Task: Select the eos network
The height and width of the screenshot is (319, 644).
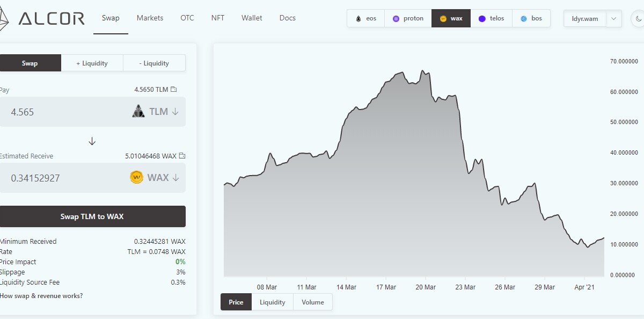Action: pos(367,18)
